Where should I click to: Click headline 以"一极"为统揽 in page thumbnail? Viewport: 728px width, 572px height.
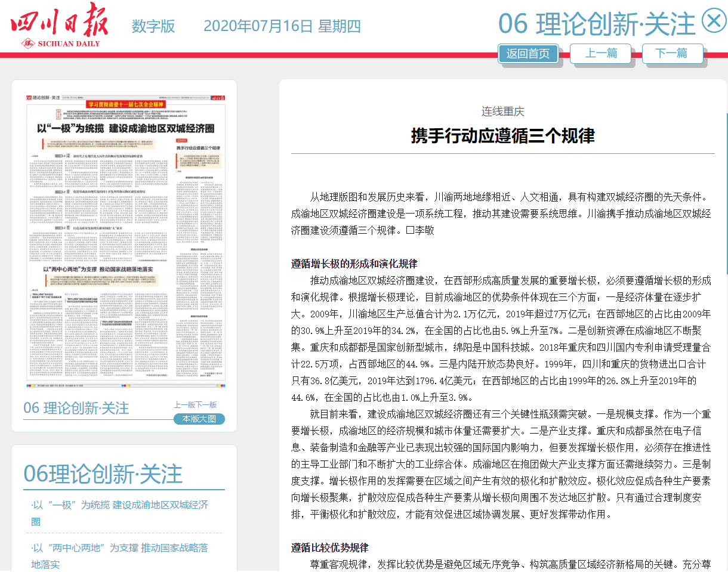tap(125, 129)
